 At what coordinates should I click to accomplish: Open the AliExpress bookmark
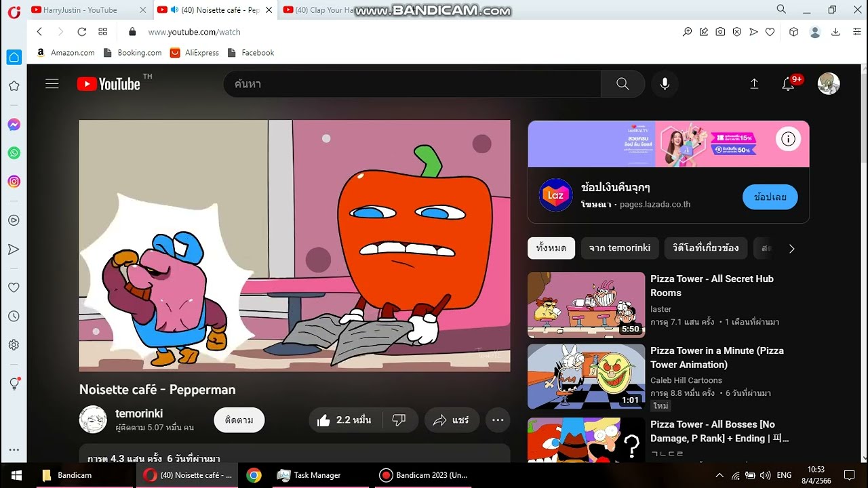[195, 53]
